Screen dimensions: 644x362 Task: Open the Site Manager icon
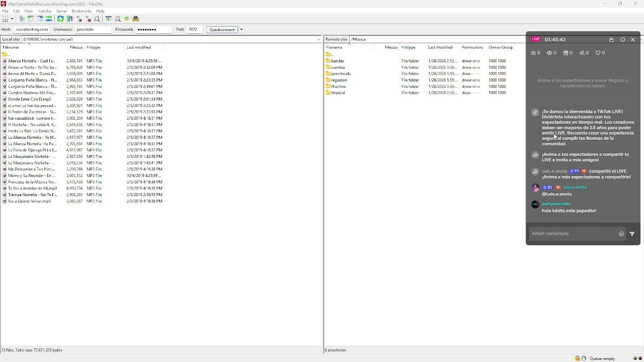click(x=5, y=19)
